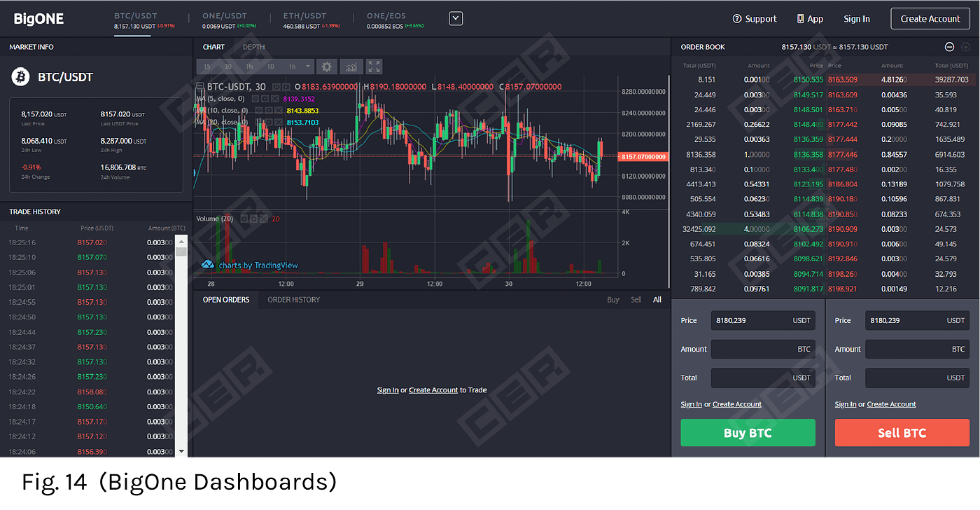Open chart settings gear in chart toolbar

point(327,67)
